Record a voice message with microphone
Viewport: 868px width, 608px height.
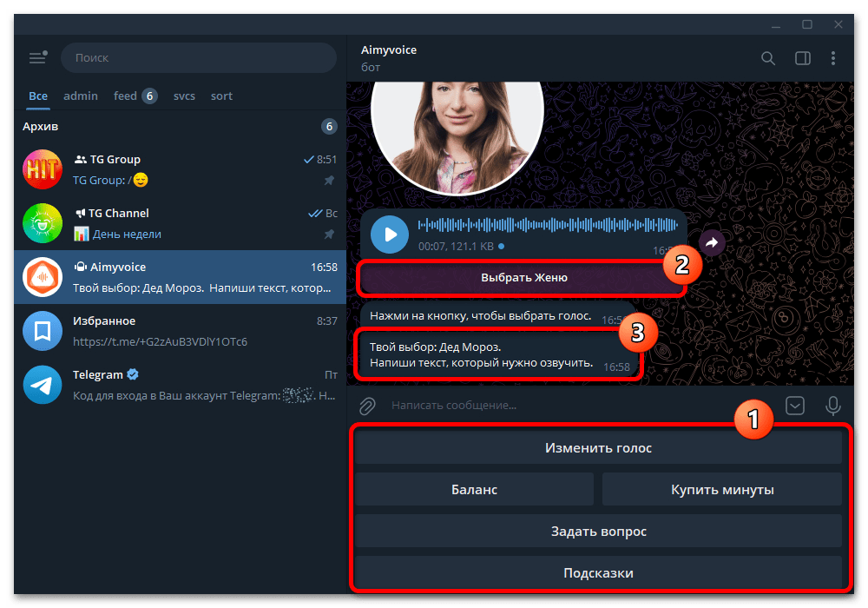[x=833, y=406]
